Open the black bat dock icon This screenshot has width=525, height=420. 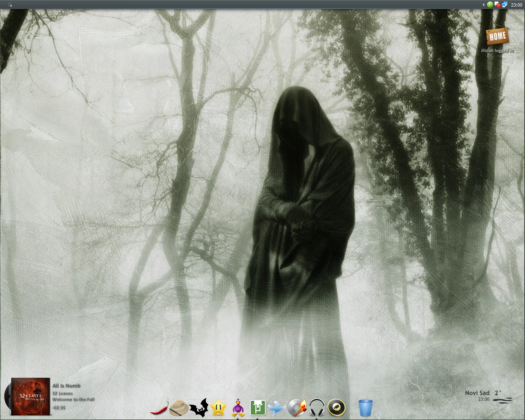click(199, 408)
